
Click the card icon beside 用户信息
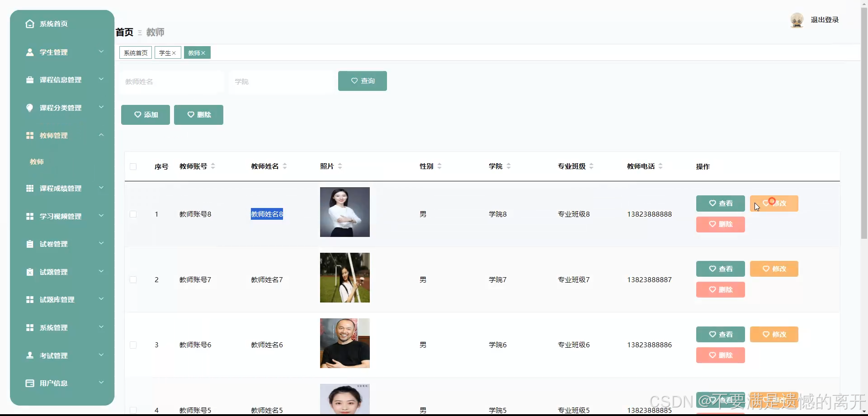pos(30,383)
